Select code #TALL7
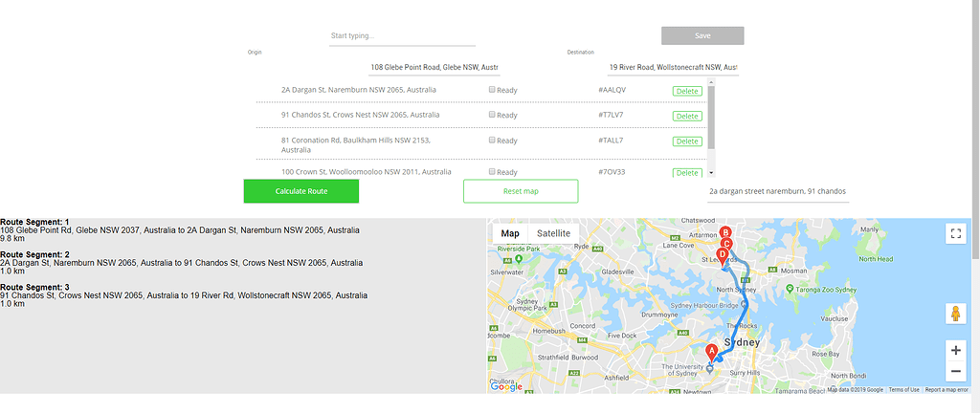 coord(611,141)
